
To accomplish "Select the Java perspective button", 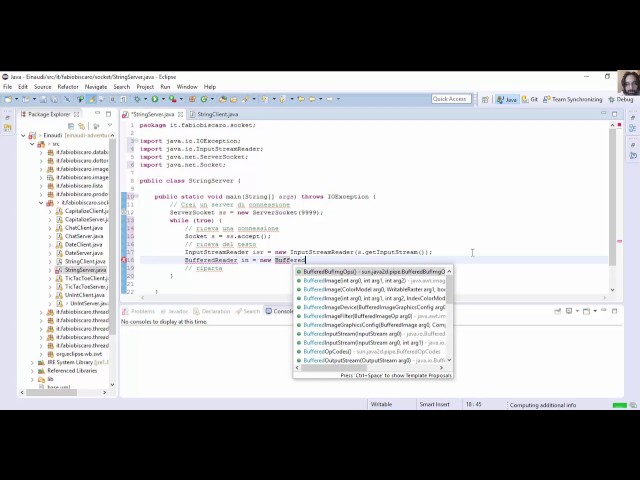I will [x=507, y=100].
